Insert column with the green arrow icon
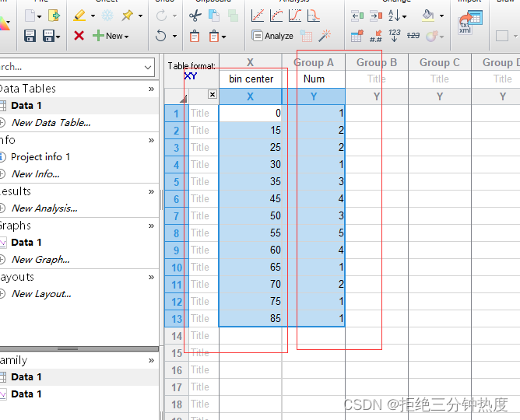This screenshot has height=420, width=520. click(357, 16)
